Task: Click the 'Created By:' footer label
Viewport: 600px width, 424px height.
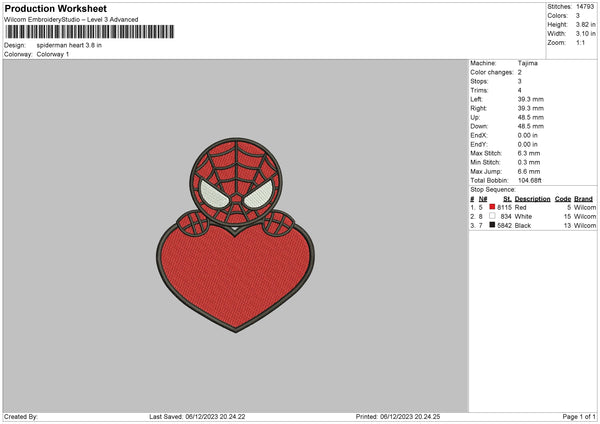Action: [x=21, y=417]
